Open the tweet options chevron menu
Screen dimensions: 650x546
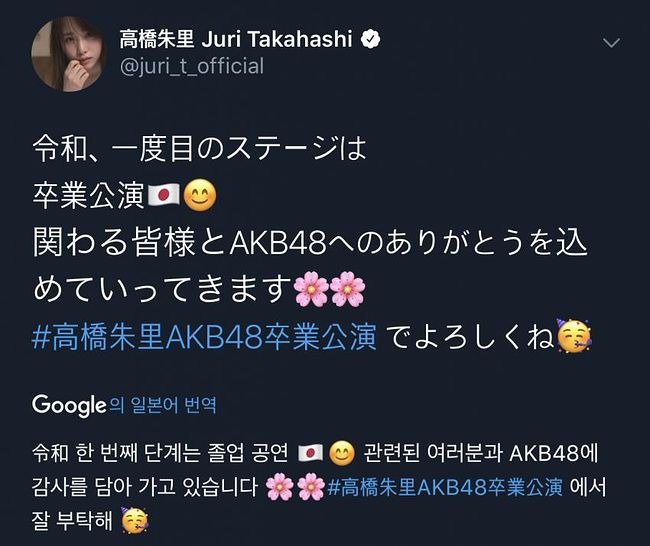tap(611, 42)
